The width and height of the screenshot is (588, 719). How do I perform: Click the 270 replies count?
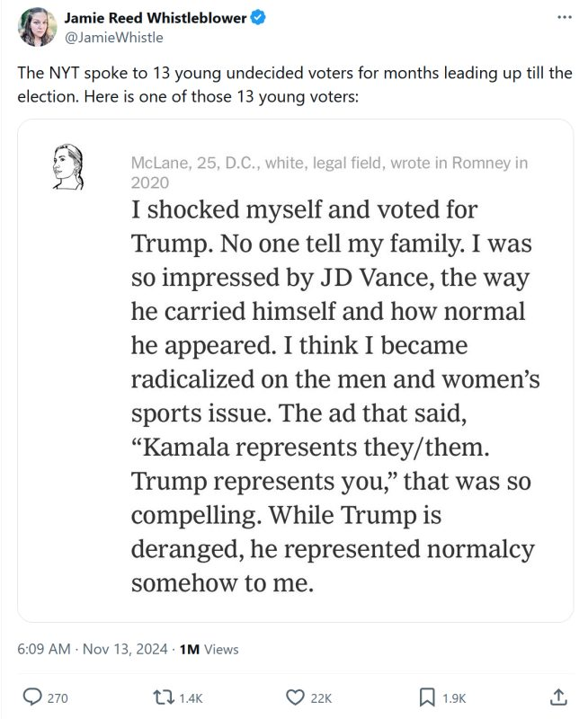pos(58,697)
